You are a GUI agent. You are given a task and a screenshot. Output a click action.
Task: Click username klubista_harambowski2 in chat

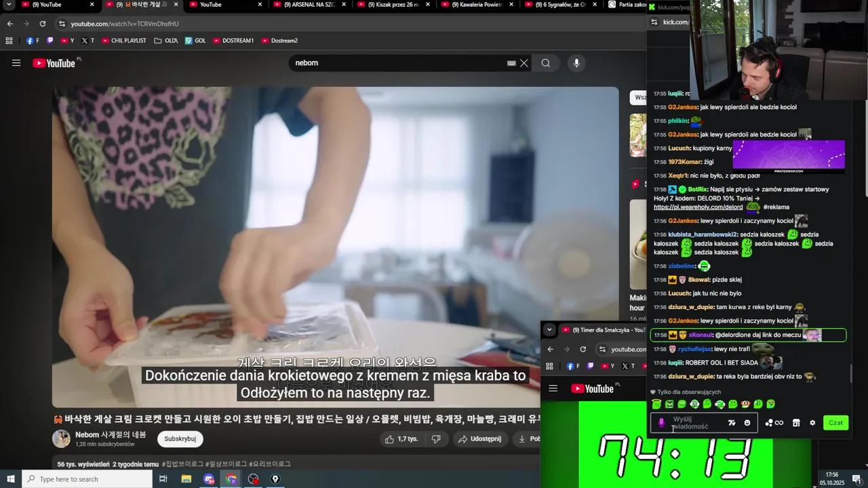pyautogui.click(x=703, y=235)
